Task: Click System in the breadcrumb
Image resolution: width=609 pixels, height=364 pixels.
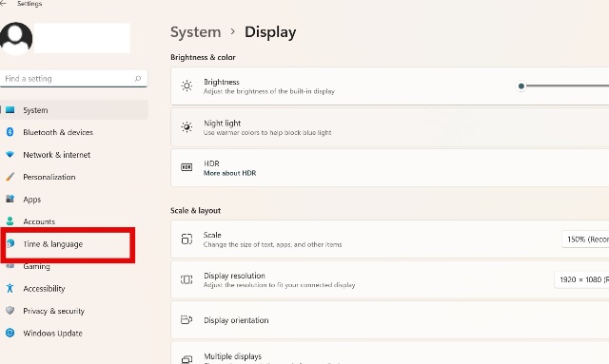Action: (x=195, y=31)
